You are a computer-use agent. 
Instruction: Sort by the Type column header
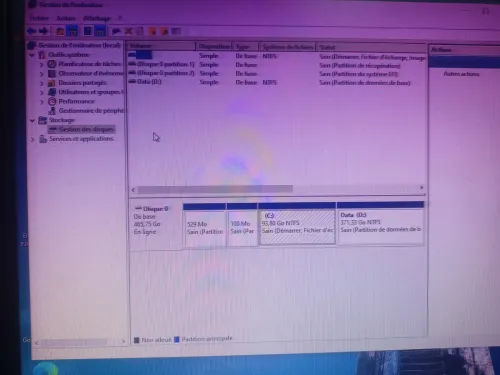pos(246,47)
